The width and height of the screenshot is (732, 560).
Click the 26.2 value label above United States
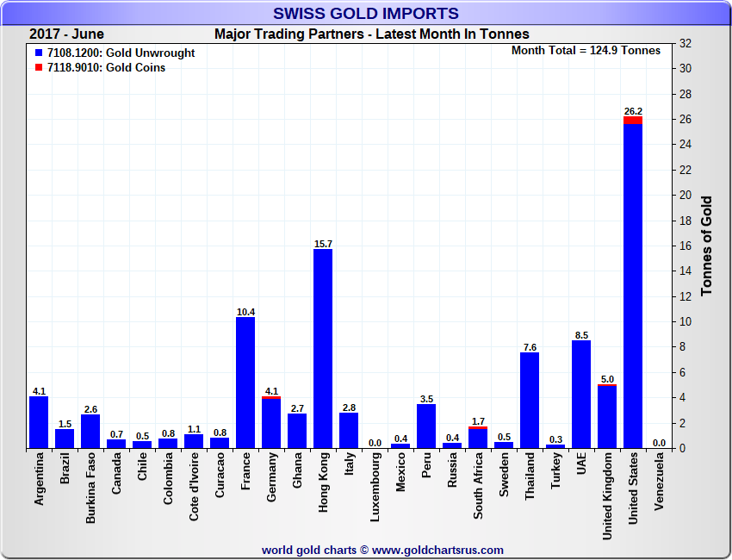633,111
